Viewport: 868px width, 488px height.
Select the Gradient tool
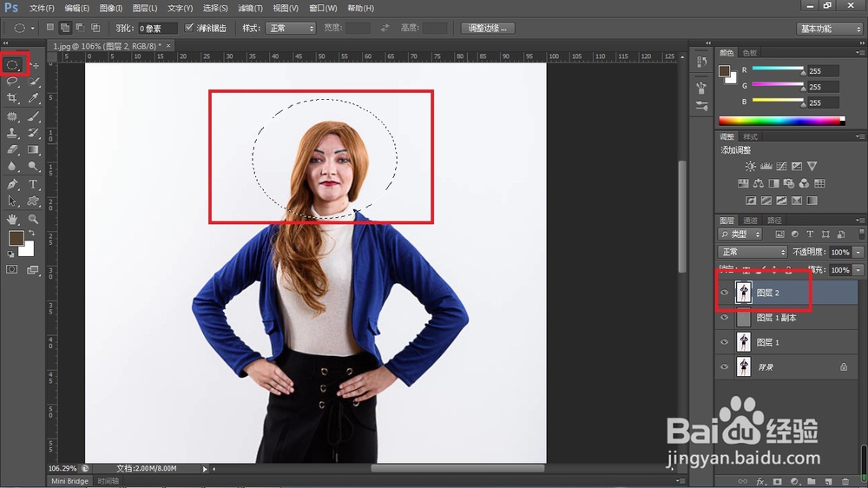point(34,149)
